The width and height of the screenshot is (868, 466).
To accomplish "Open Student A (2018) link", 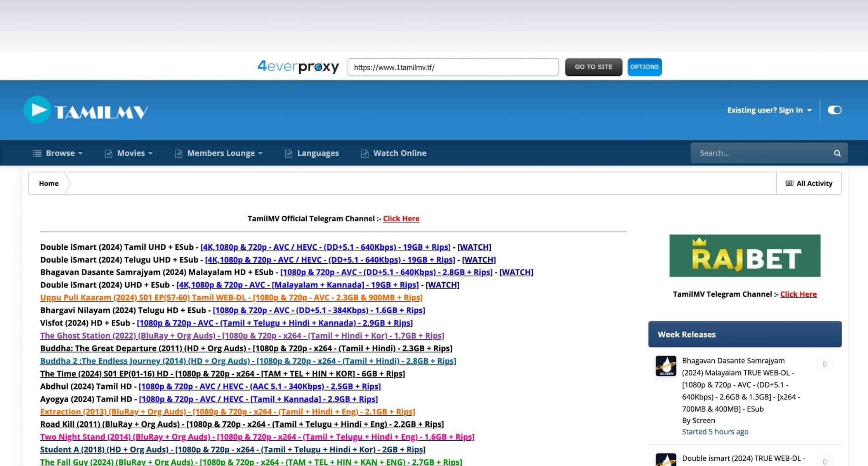I will (x=233, y=450).
